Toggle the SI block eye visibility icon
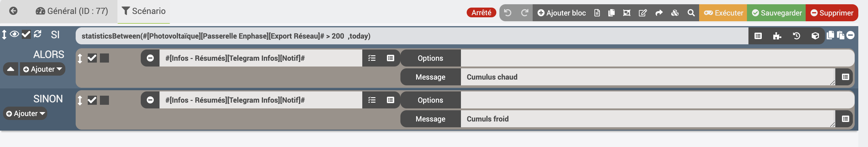 (15, 34)
